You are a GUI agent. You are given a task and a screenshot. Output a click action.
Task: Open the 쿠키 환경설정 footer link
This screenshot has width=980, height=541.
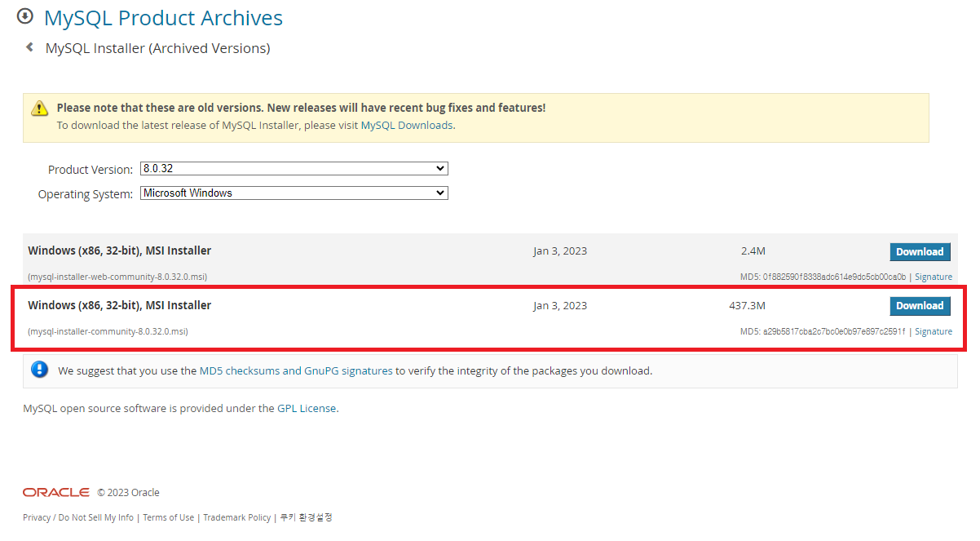307,517
